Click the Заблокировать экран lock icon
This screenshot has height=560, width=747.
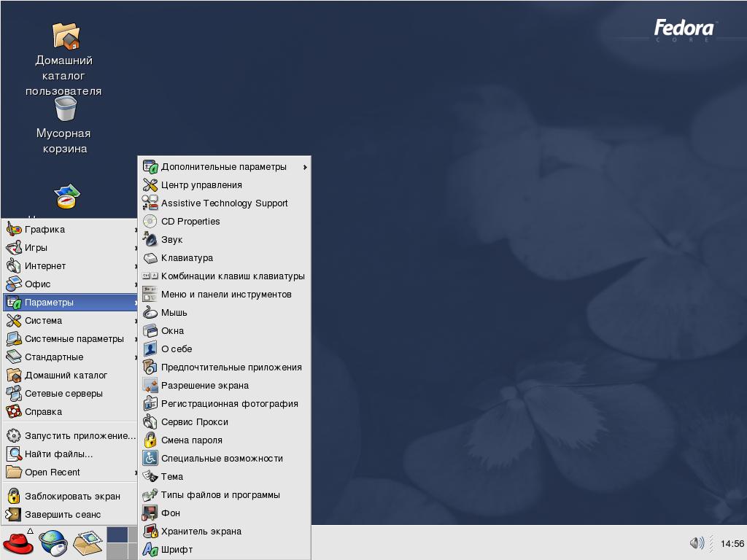pos(14,496)
